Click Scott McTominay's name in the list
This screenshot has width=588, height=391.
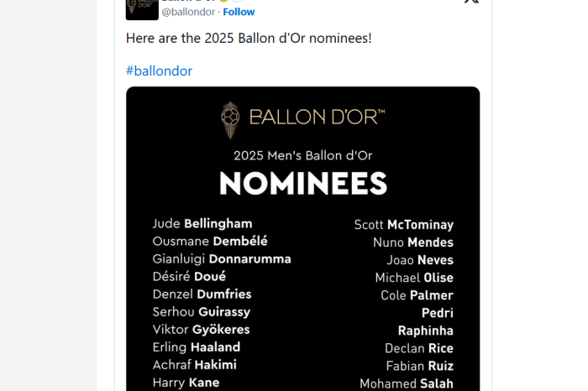[404, 225]
